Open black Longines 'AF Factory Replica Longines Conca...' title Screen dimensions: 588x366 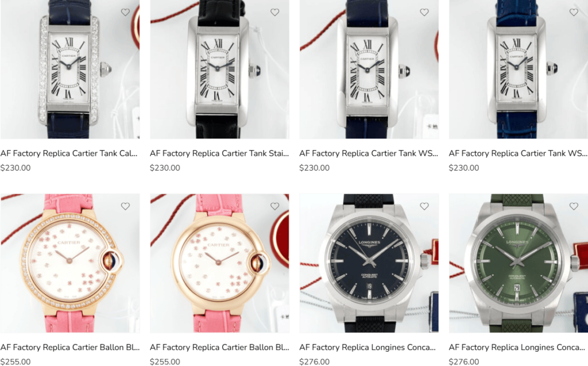pos(367,347)
